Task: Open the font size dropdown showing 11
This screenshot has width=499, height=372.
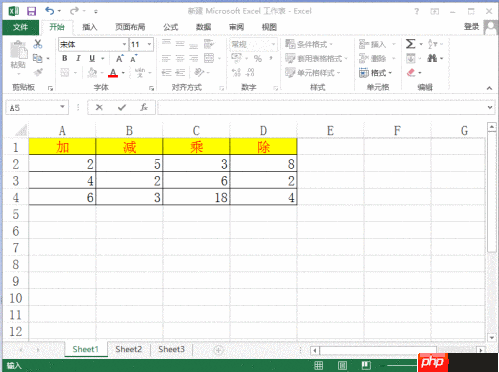Action: coord(149,44)
